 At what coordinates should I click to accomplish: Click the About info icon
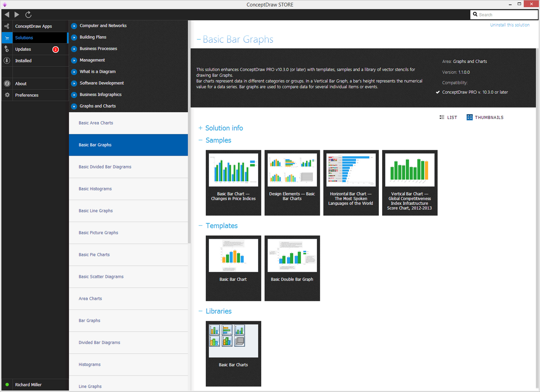click(x=7, y=84)
